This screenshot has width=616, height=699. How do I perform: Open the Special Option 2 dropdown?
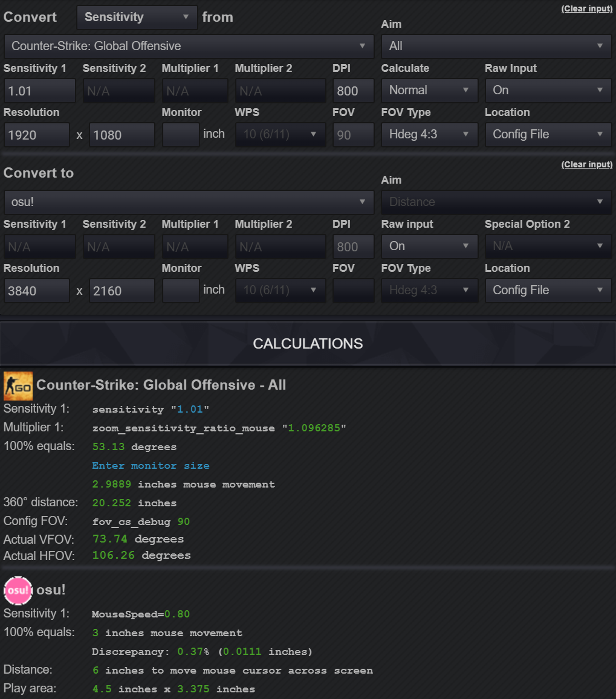point(548,246)
